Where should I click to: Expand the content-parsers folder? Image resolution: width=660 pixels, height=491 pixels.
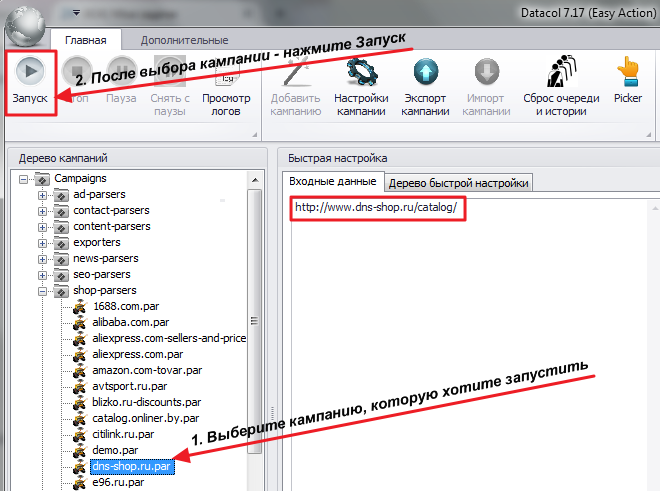tap(43, 227)
